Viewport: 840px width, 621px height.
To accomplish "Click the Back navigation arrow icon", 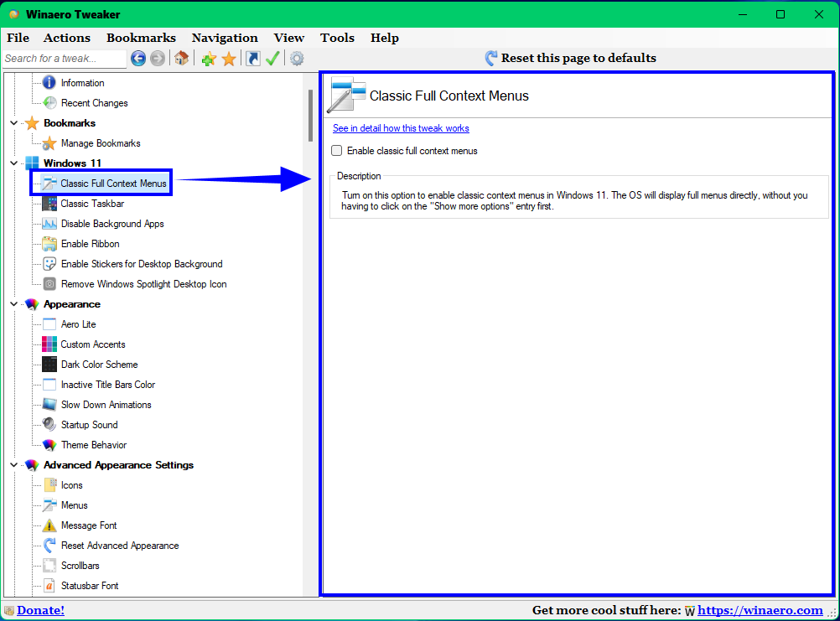I will pyautogui.click(x=138, y=59).
